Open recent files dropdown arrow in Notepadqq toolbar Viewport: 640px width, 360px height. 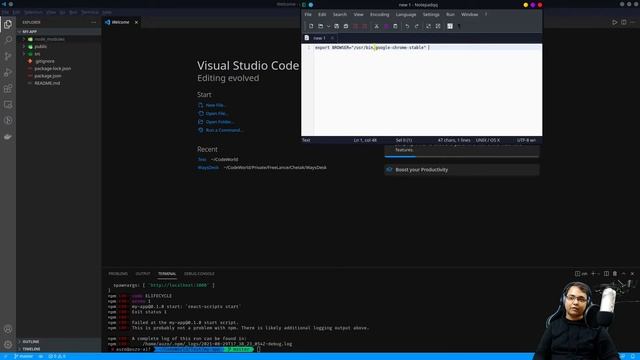328,26
